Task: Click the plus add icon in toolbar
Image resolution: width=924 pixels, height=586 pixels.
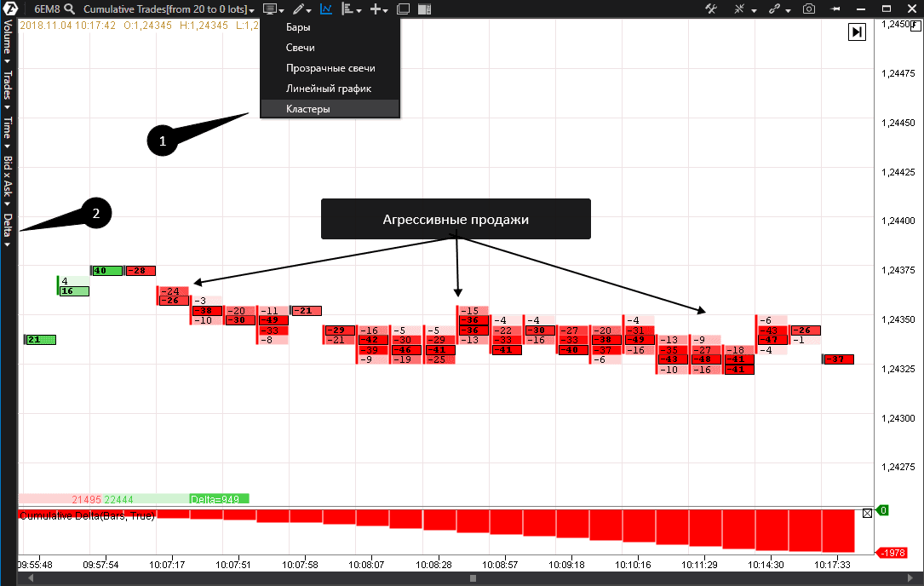Action: tap(375, 9)
